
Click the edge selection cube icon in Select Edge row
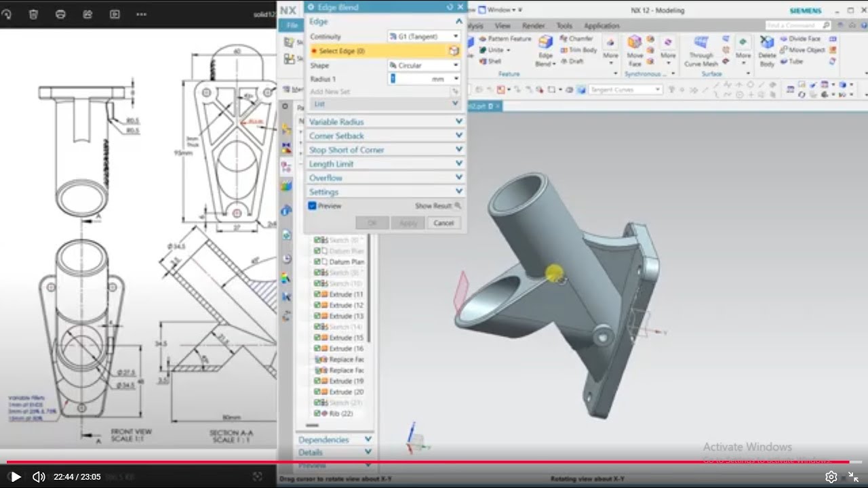coord(454,51)
